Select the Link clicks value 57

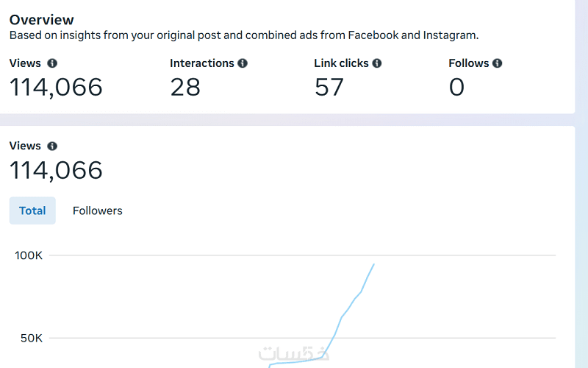[329, 88]
